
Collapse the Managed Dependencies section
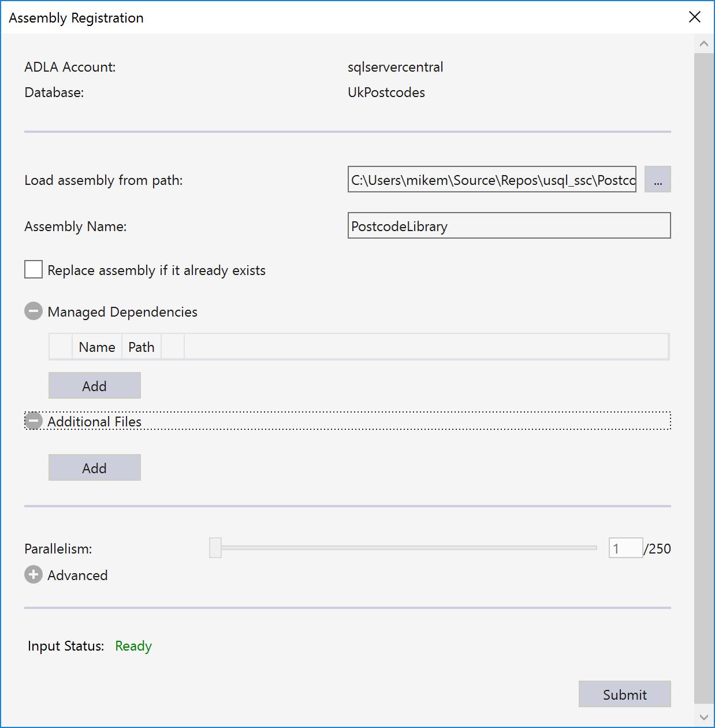(x=33, y=311)
